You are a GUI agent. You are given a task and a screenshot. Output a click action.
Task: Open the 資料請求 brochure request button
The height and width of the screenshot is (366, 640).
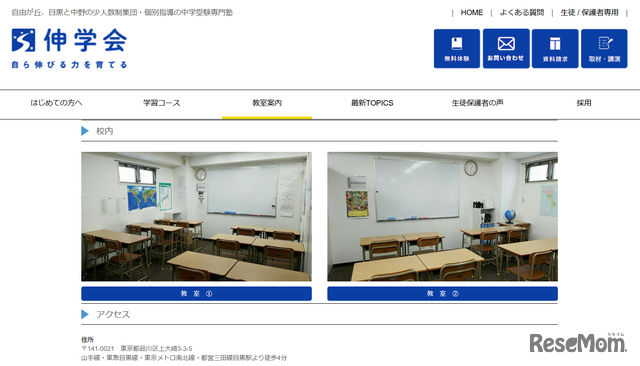click(555, 49)
